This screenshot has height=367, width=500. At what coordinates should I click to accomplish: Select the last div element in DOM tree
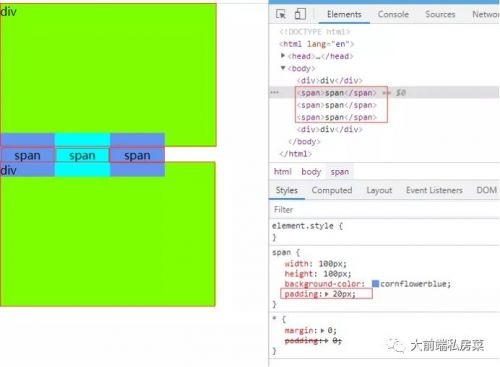pos(330,129)
